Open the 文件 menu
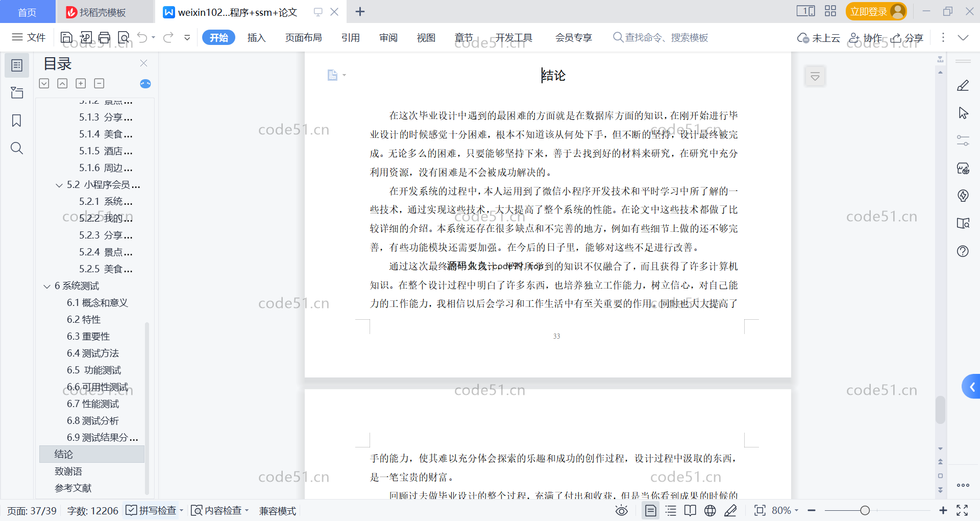Screen dimensions: 980x521 [x=29, y=37]
